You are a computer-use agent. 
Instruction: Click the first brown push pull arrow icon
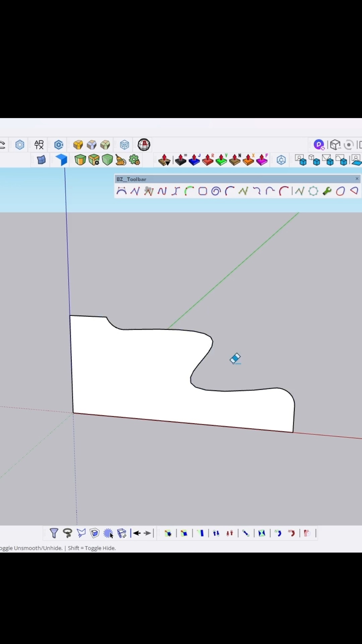(x=164, y=160)
